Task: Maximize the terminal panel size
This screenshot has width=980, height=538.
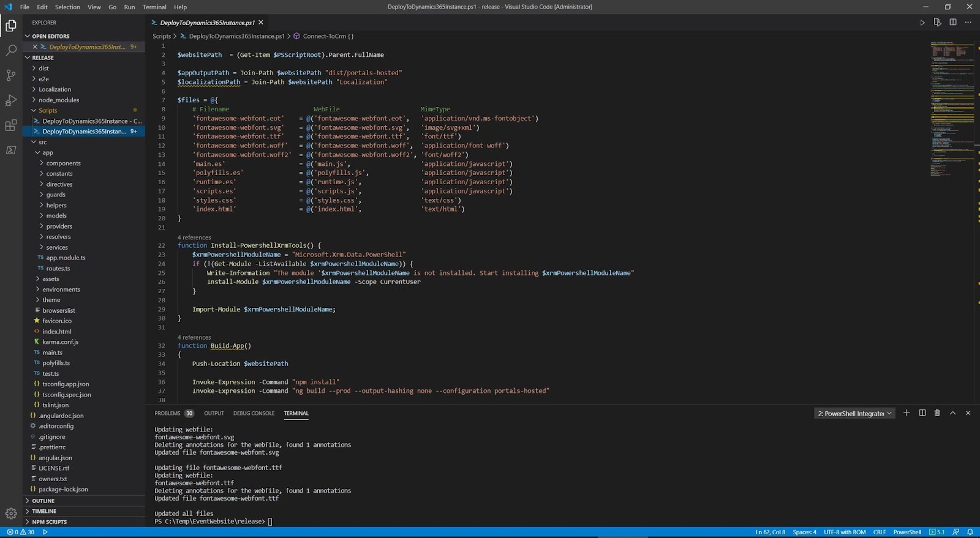Action: click(x=952, y=413)
